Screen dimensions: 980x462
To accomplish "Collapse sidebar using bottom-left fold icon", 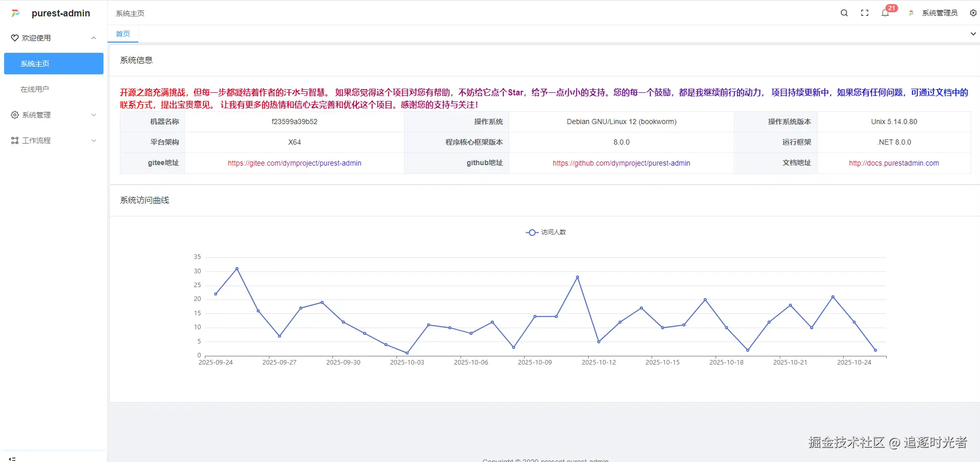I will click(12, 458).
